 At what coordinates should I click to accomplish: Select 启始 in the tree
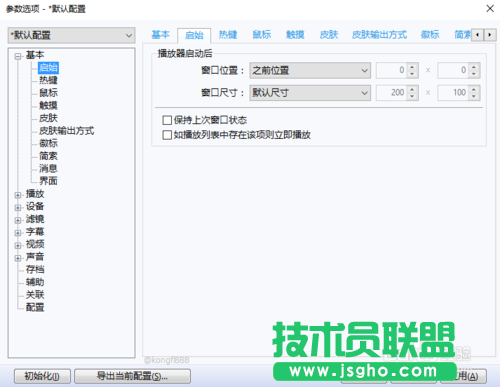coord(48,68)
